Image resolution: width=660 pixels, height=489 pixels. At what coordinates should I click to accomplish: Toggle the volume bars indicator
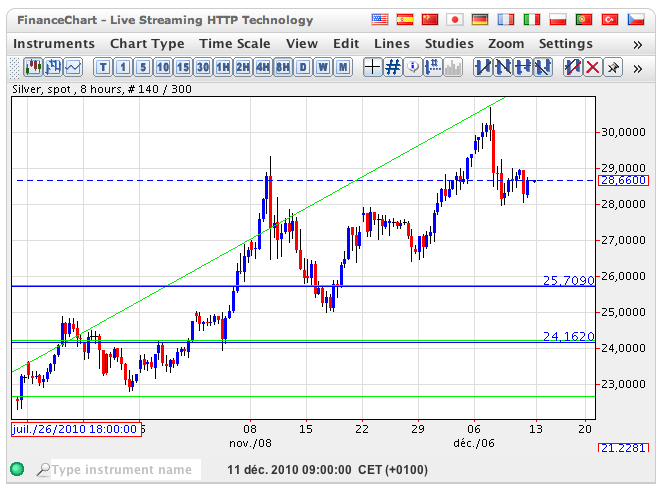453,67
